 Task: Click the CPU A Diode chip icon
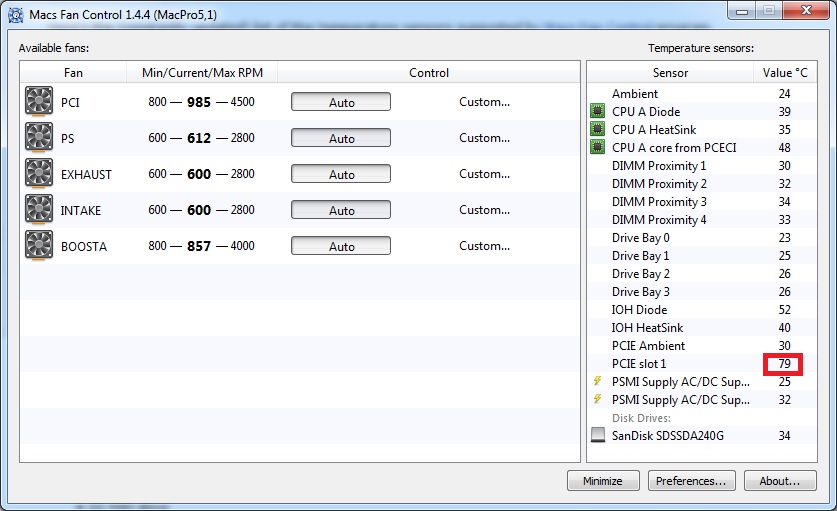point(598,112)
